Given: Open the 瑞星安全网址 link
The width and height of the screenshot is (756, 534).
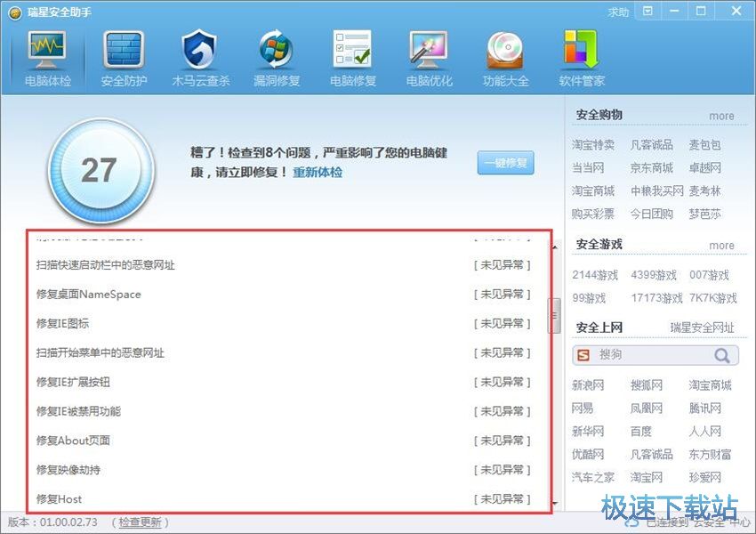Looking at the screenshot, I should (x=702, y=328).
